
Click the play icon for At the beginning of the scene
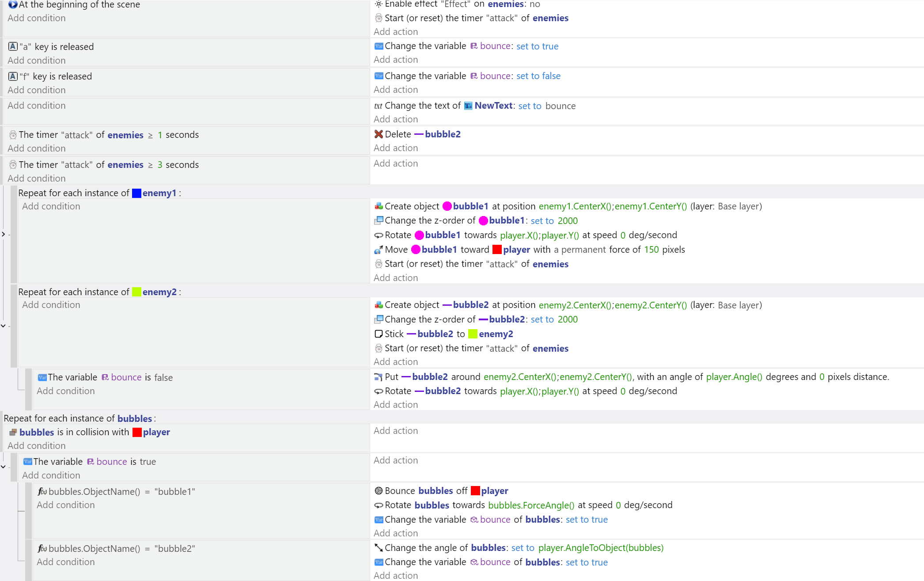point(13,4)
